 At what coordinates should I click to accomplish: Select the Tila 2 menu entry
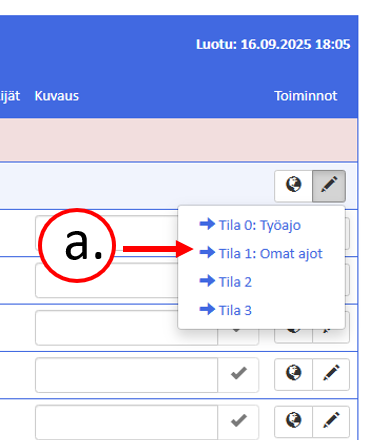tap(226, 282)
